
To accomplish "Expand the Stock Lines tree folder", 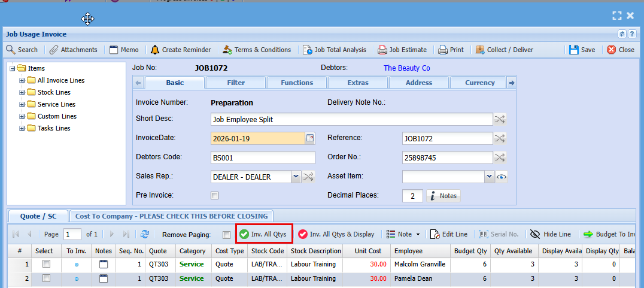I will pyautogui.click(x=22, y=92).
